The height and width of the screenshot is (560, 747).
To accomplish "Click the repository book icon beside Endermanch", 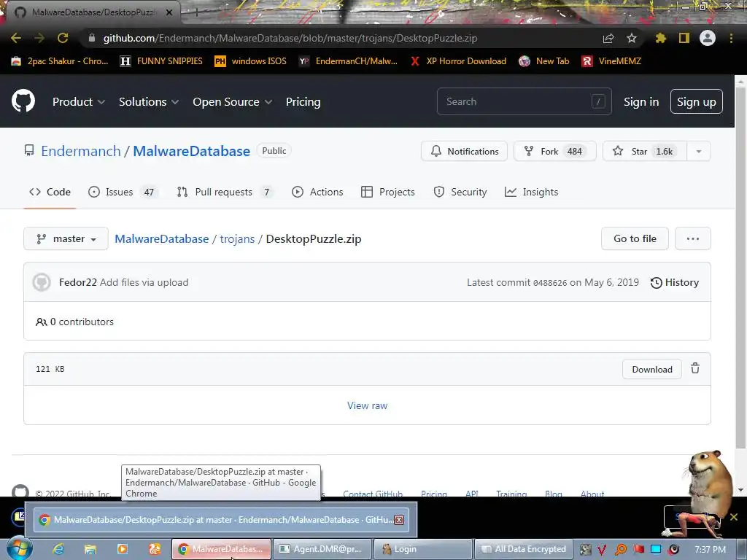I will [x=29, y=151].
